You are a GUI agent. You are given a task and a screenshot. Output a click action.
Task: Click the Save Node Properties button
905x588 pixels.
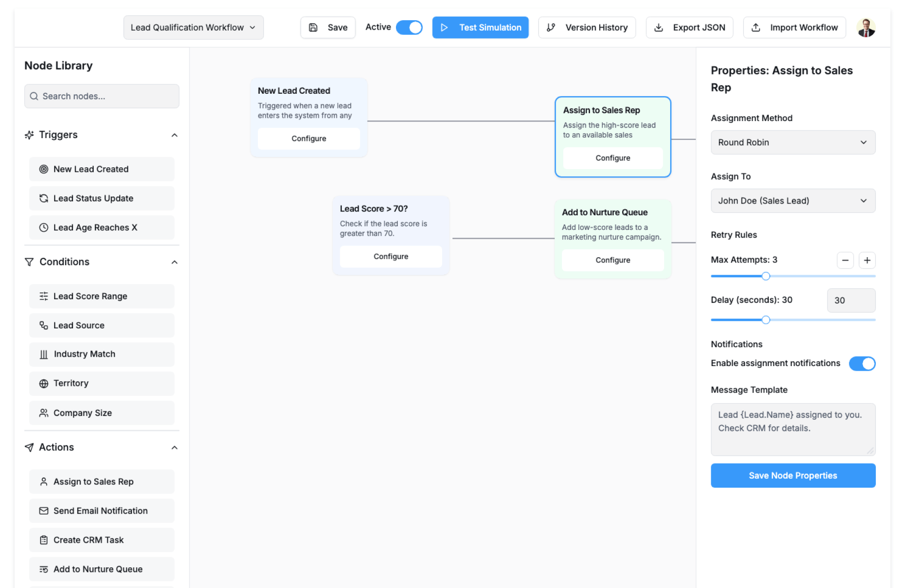(x=792, y=475)
